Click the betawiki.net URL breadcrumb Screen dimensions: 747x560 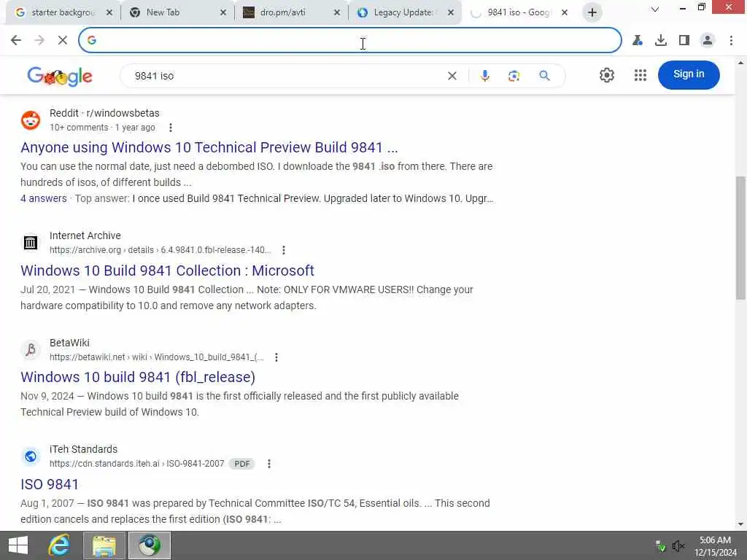(157, 357)
